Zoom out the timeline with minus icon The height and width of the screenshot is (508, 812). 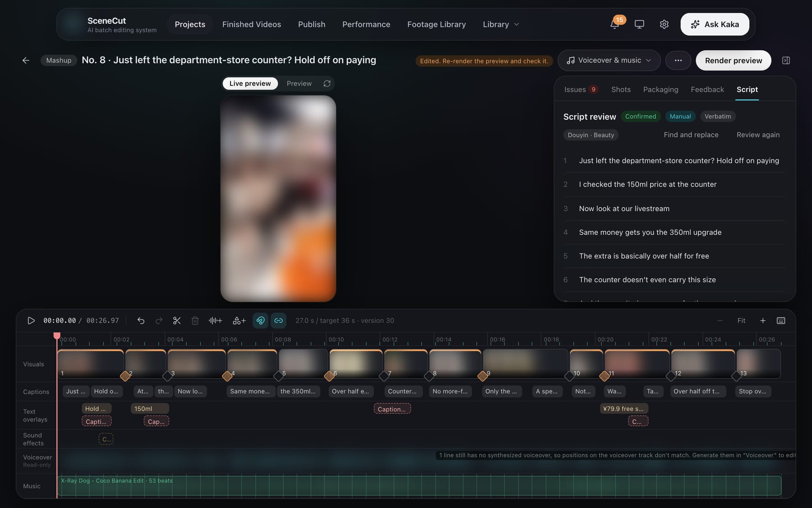[720, 321]
